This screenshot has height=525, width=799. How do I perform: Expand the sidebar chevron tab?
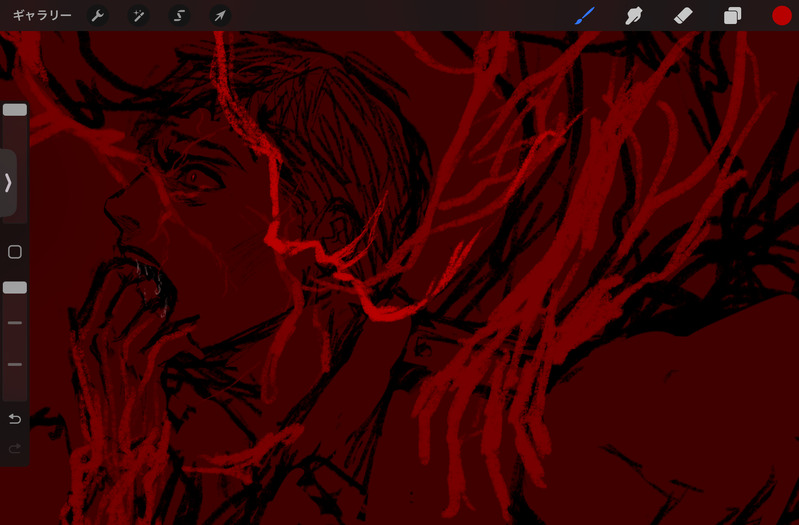point(8,182)
